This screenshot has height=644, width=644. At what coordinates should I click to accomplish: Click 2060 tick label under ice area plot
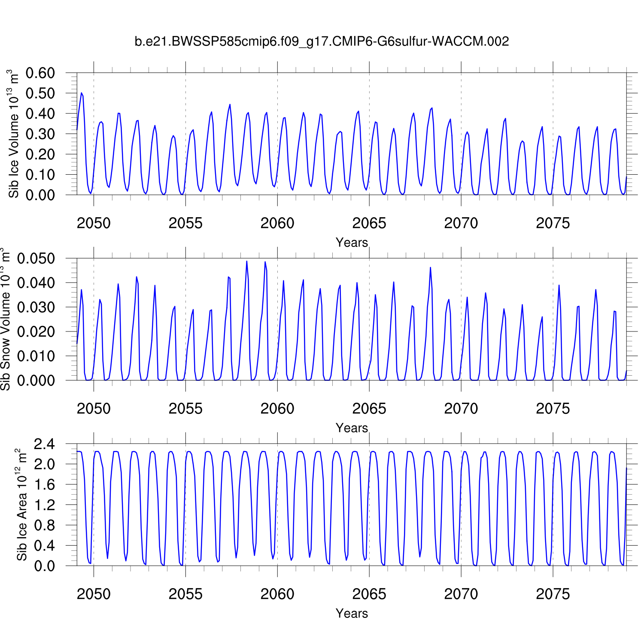tap(277, 594)
